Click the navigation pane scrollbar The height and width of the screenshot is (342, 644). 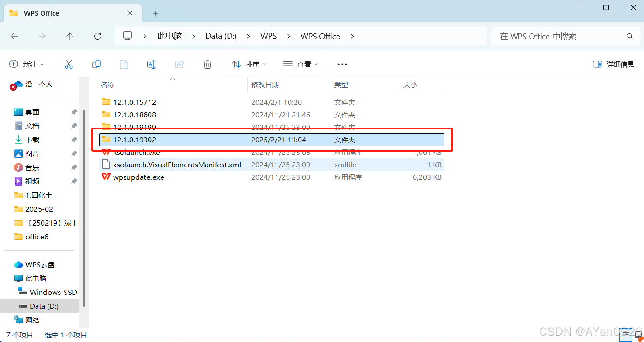pyautogui.click(x=84, y=208)
